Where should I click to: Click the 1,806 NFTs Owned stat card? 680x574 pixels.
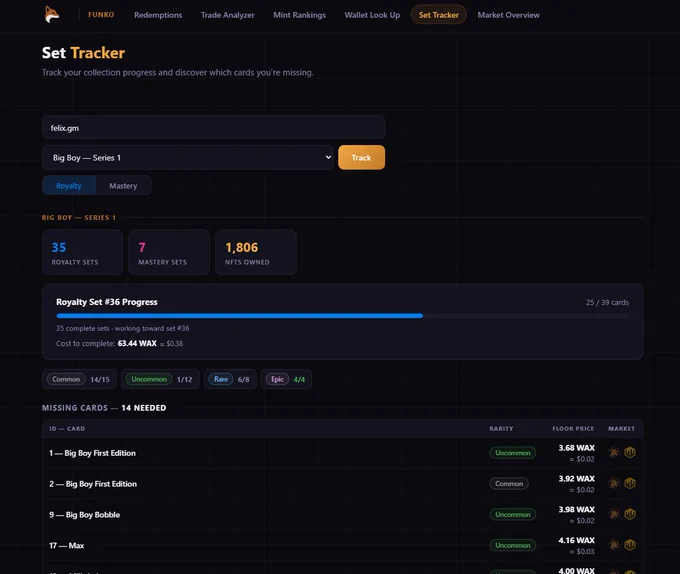pyautogui.click(x=256, y=252)
